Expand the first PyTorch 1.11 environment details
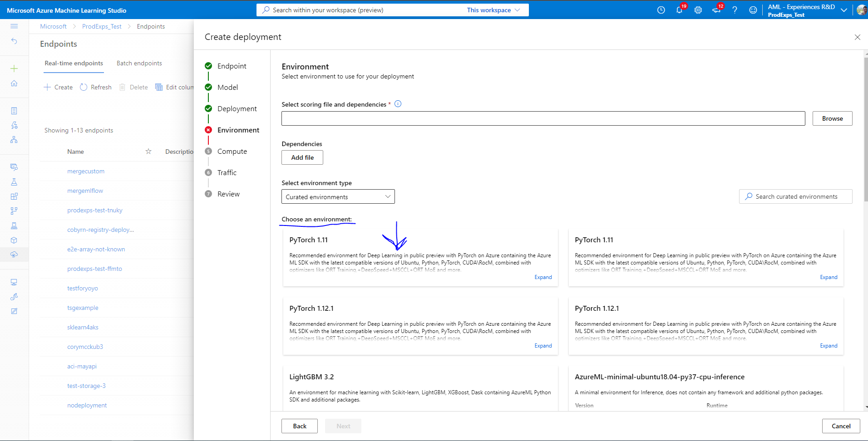Viewport: 868px width, 441px height. 543,277
